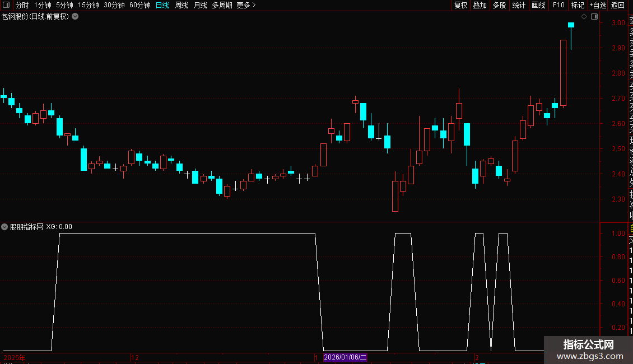Click the diamond marker icon above the chart

coord(584,17)
